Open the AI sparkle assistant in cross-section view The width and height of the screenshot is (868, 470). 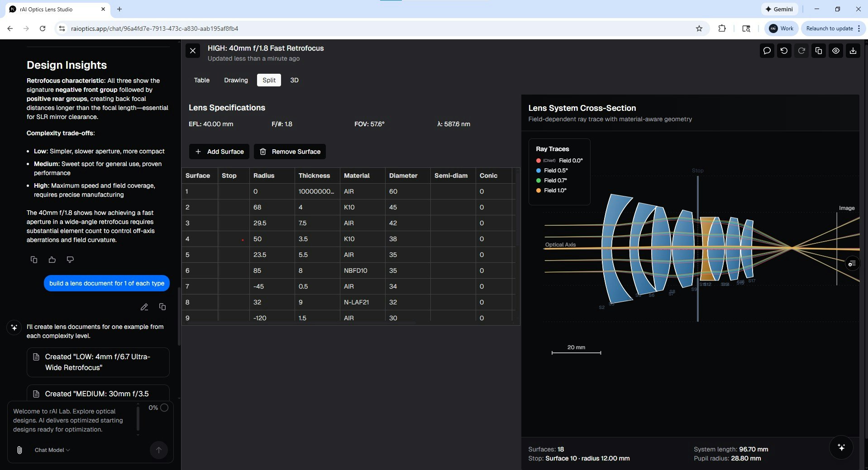pyautogui.click(x=841, y=447)
